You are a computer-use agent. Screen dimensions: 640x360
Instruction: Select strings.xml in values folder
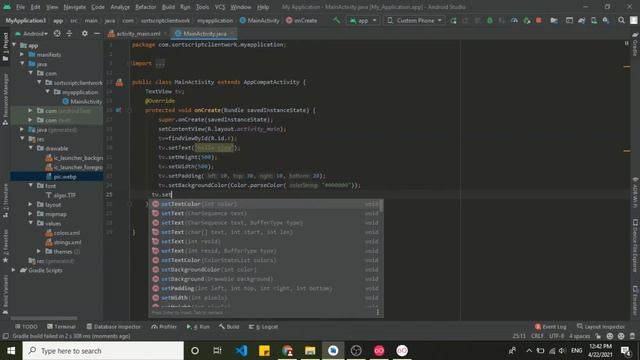[63, 242]
